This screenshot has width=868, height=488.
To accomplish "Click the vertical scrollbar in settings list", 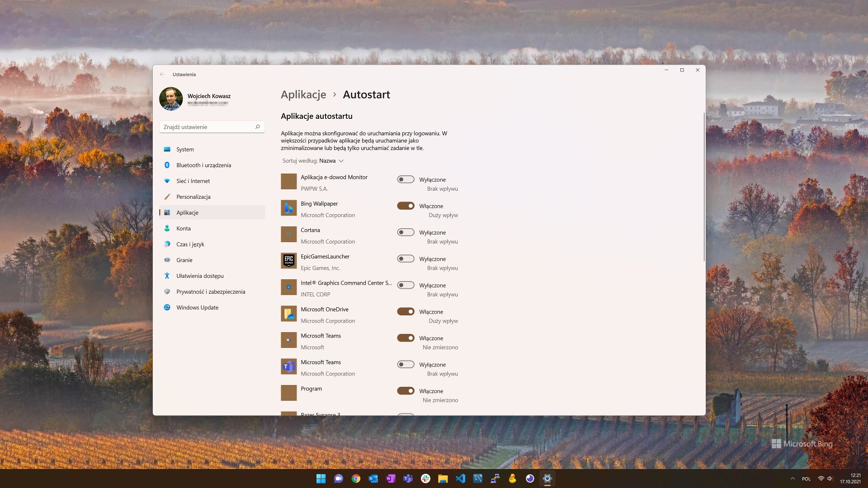I will (x=704, y=188).
